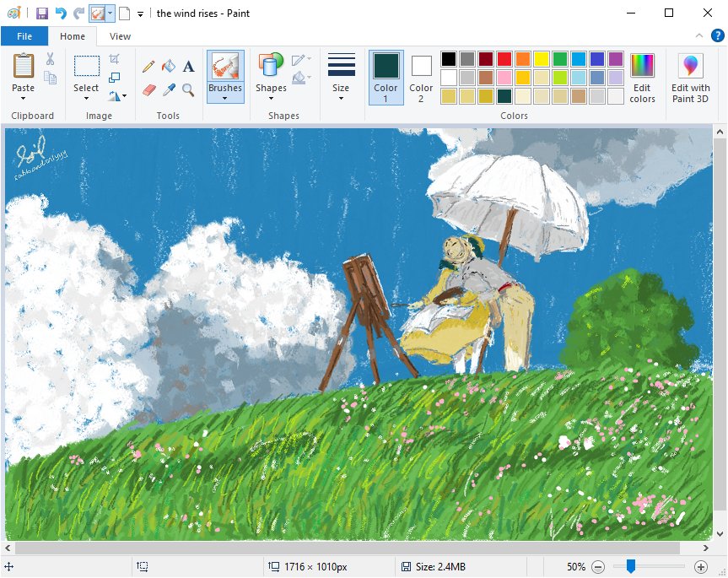Viewport: 728px width, 578px height.
Task: Expand the Paste dropdown arrow
Action: tap(24, 99)
